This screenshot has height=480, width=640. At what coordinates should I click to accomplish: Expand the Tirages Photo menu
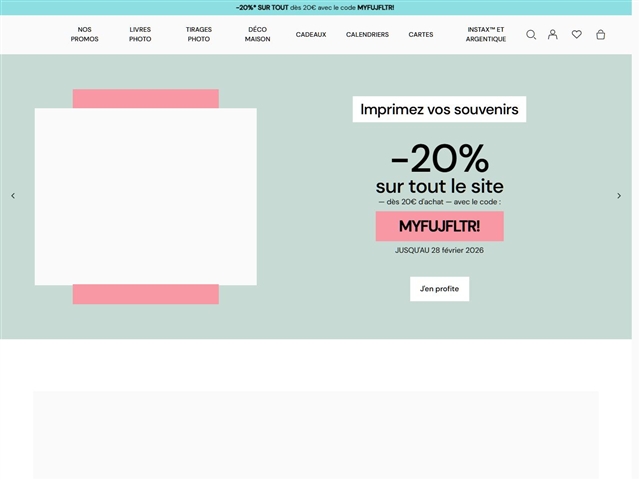pyautogui.click(x=198, y=34)
